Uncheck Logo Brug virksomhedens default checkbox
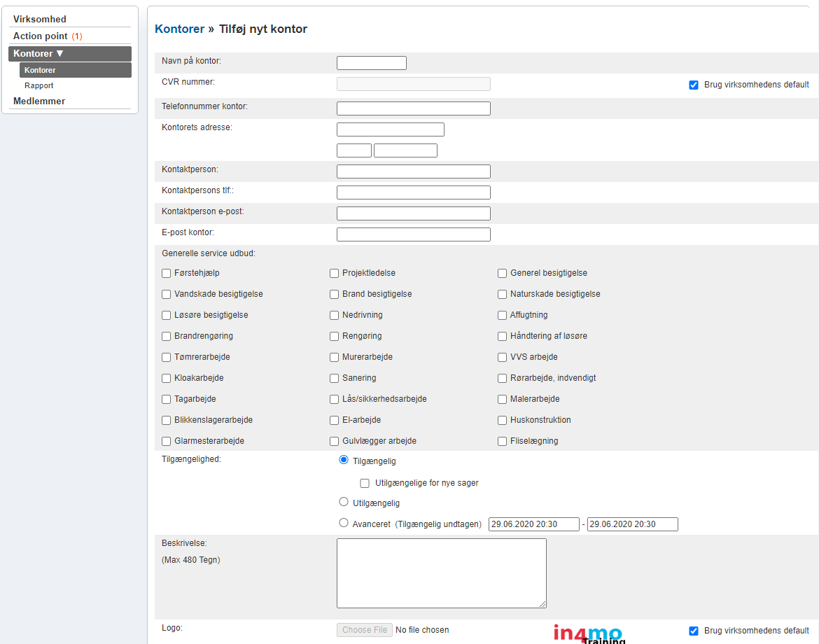The width and height of the screenshot is (819, 644). (694, 631)
